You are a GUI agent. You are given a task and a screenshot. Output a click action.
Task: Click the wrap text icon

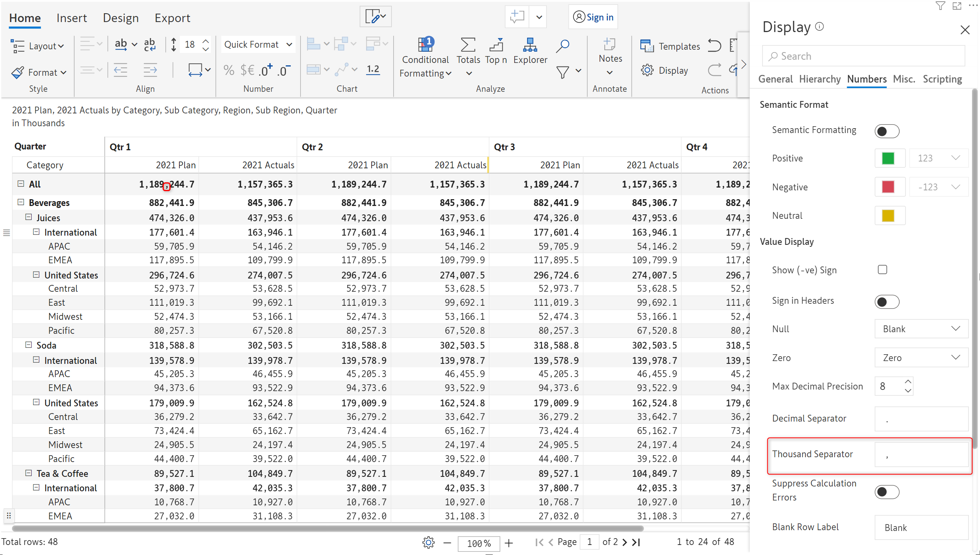click(x=150, y=45)
